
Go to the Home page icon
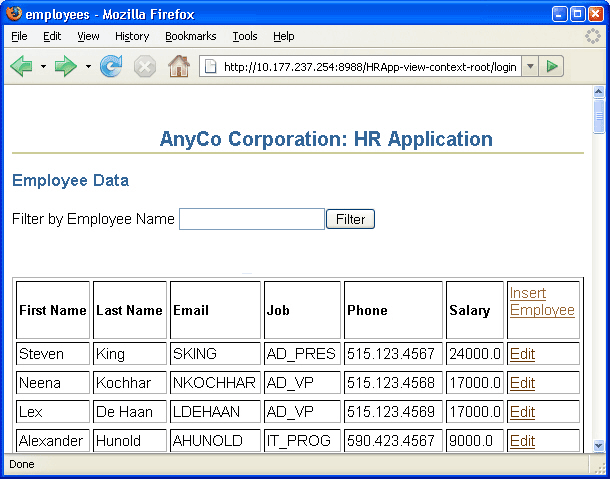click(179, 67)
